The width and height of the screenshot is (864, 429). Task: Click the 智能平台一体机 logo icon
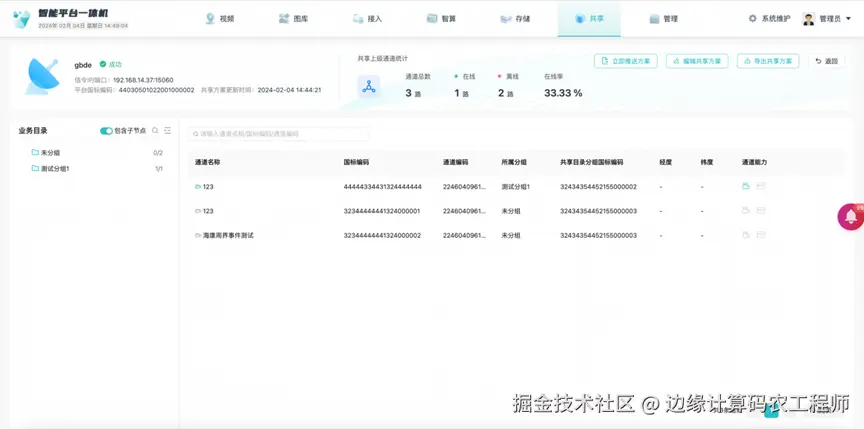[x=21, y=19]
